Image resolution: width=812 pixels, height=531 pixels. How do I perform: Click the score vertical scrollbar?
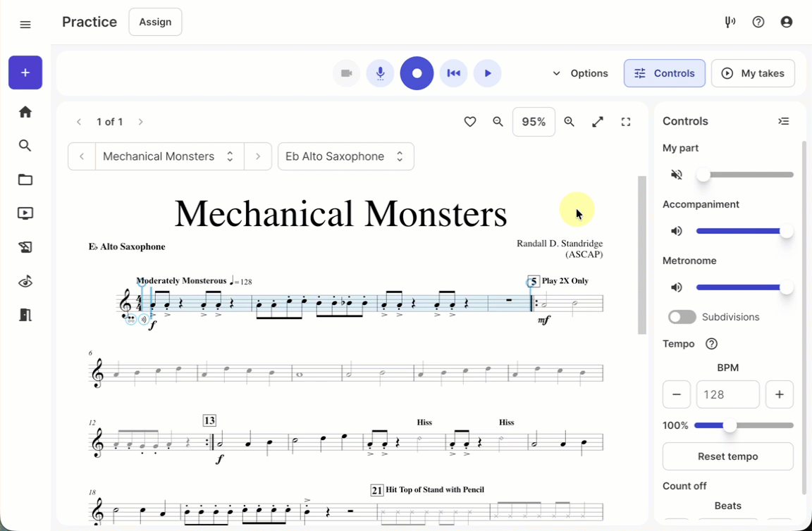pyautogui.click(x=642, y=255)
